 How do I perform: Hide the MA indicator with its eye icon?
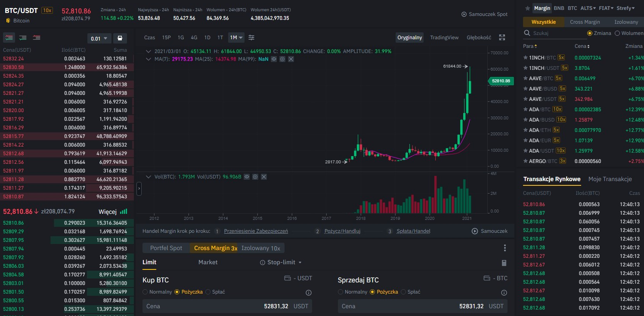pyautogui.click(x=273, y=59)
